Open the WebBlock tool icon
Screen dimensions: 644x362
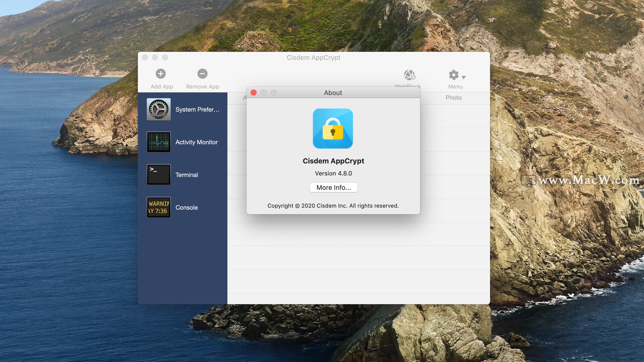pos(409,75)
